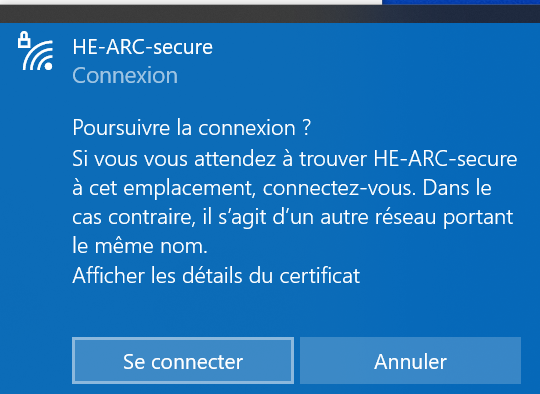Dismiss the prompt with the Annuler button
Screen dimensions: 540x394
click(x=410, y=361)
